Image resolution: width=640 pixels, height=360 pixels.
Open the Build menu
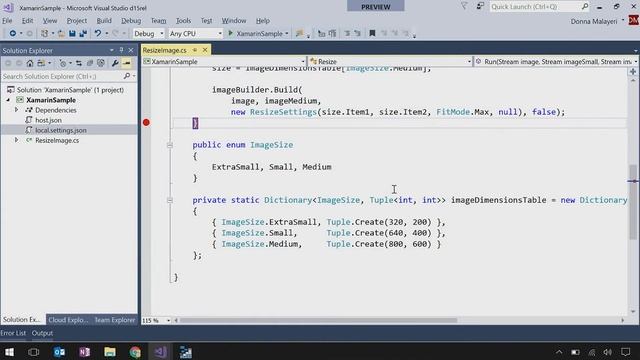pos(104,20)
